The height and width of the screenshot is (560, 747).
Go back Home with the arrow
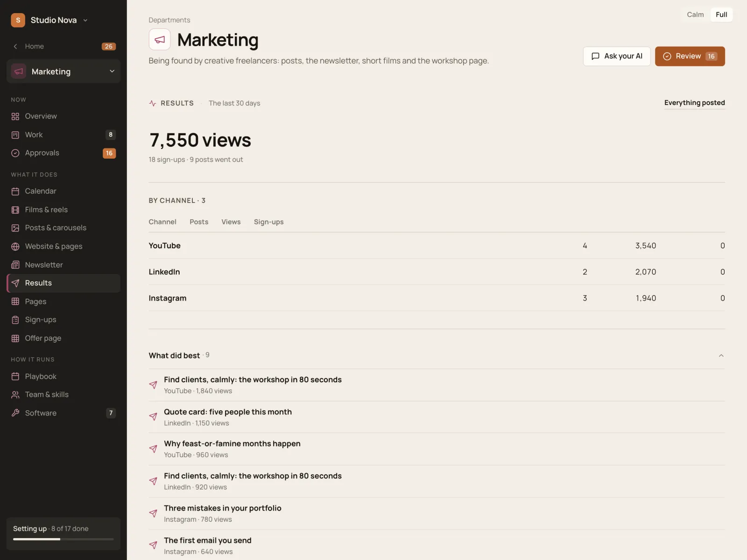point(15,46)
